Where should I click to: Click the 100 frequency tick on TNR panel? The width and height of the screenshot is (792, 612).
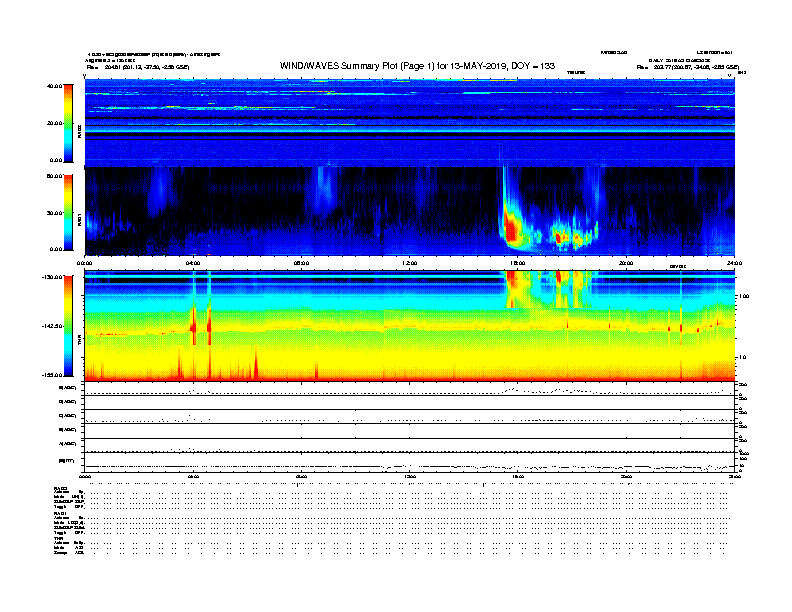tap(744, 296)
